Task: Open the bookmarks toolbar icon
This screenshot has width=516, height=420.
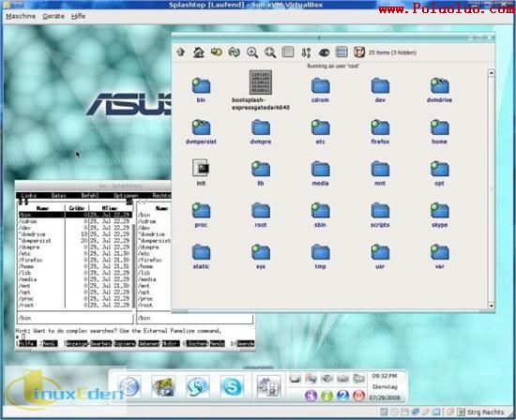Action: 216,52
